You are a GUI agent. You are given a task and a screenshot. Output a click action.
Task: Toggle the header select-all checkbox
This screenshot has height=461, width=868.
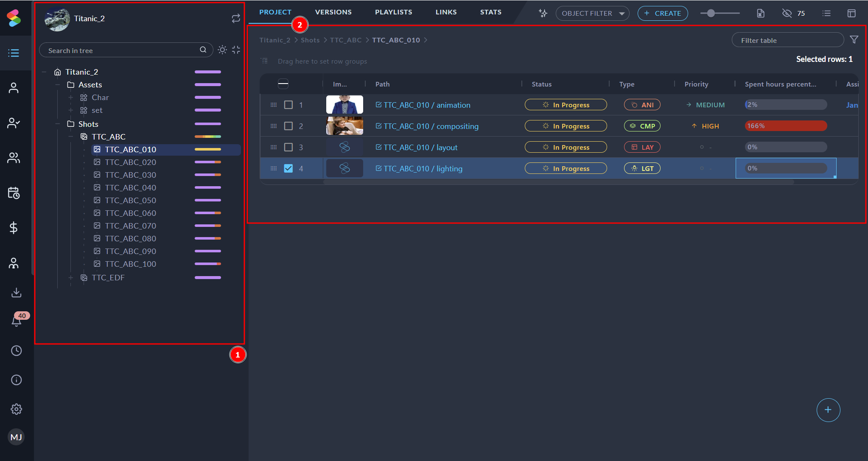click(x=283, y=84)
